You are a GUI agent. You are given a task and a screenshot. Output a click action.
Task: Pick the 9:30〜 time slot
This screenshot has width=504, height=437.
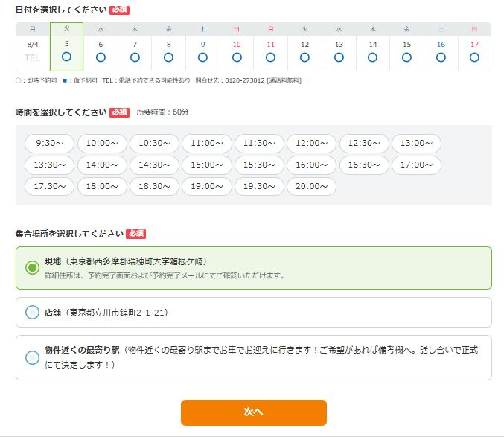tap(49, 144)
